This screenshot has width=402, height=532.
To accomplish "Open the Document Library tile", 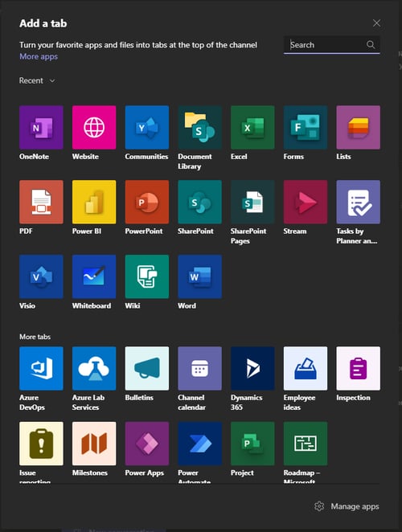I will [x=199, y=127].
